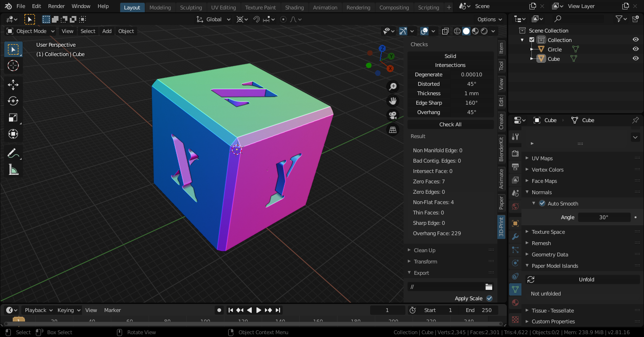This screenshot has width=644, height=337.
Task: Select the Rotate tool icon
Action: tap(13, 101)
